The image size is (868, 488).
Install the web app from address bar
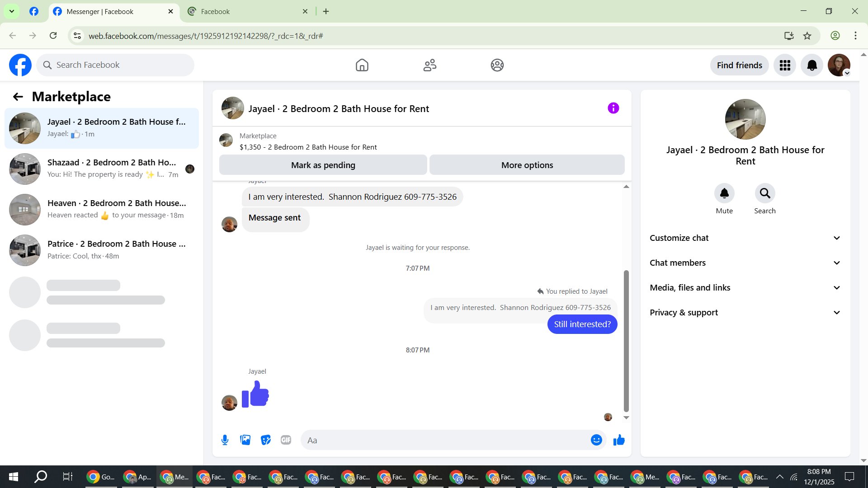pyautogui.click(x=789, y=36)
